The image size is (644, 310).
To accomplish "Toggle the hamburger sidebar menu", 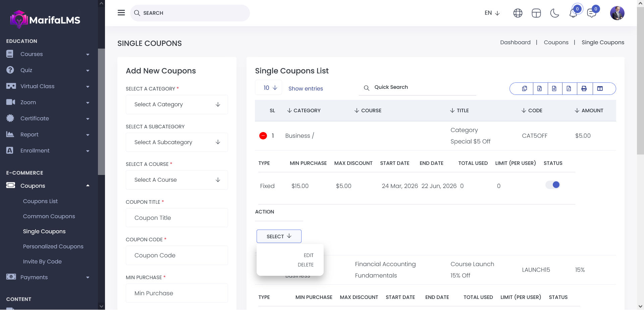I will 121,13.
